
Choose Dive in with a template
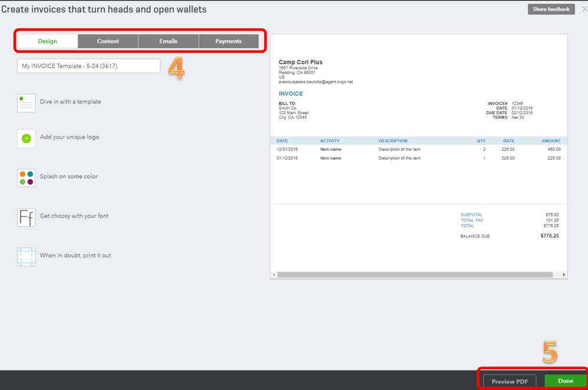(71, 102)
